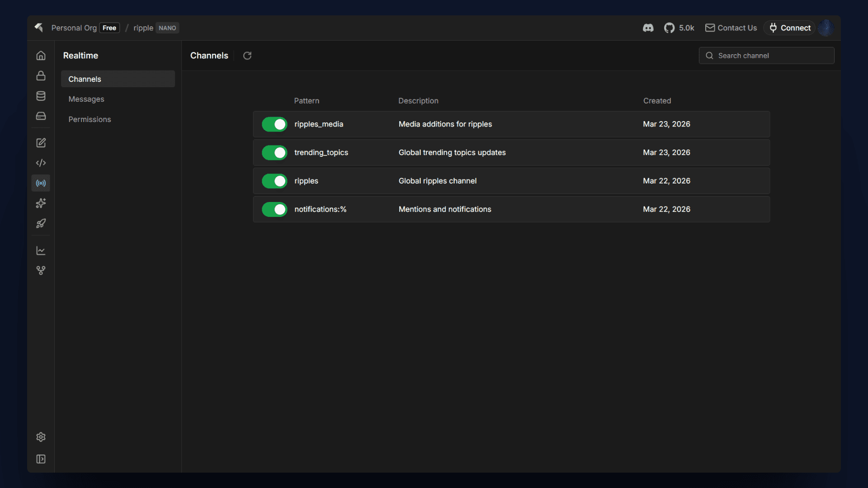Open Authentication lock icon in sidebar

click(x=41, y=75)
